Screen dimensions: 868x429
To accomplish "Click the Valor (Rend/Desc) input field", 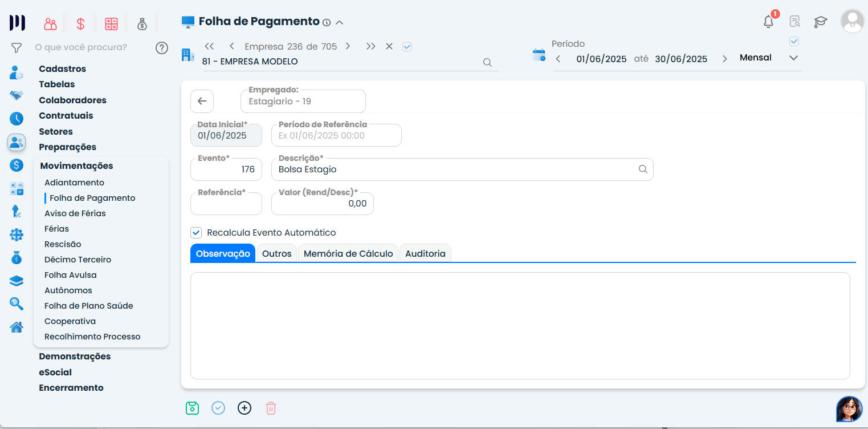I will 323,204.
